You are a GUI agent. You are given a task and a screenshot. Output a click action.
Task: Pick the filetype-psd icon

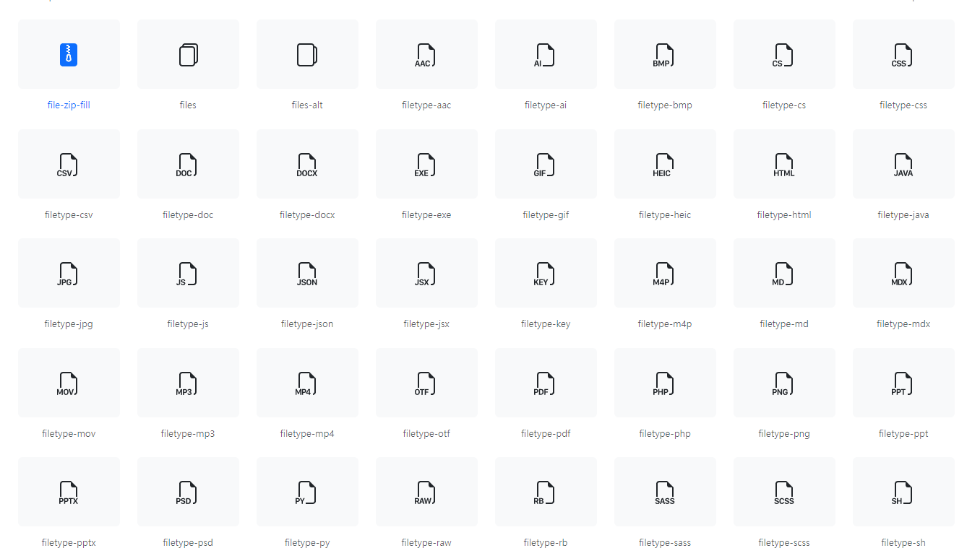pos(188,492)
